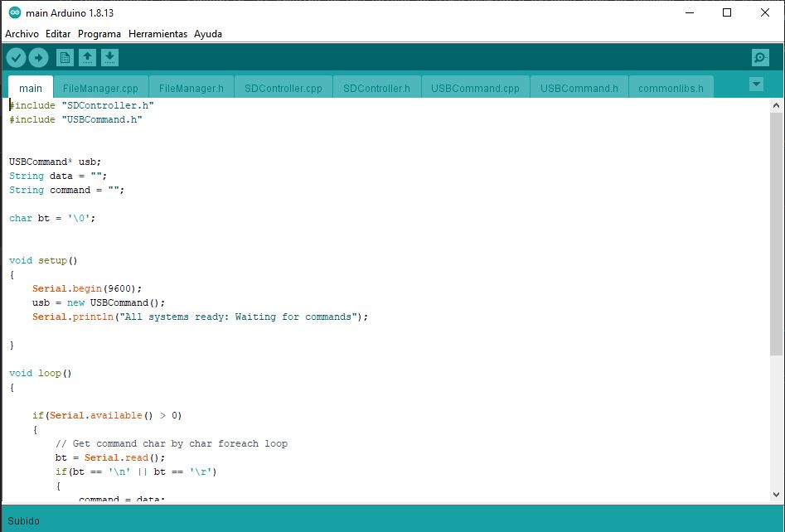Click on 'String command = "";' line
Viewport: 785px width, 532px height.
click(x=66, y=190)
